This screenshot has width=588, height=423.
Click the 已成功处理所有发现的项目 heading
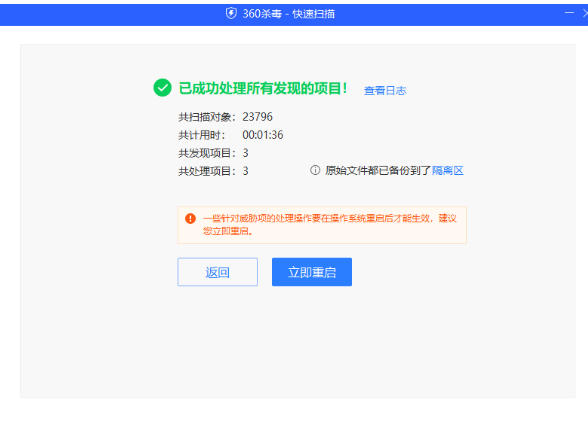(x=263, y=88)
